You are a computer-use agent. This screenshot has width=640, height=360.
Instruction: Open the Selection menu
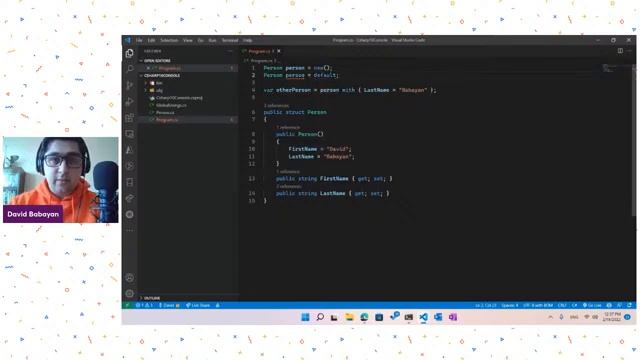[x=169, y=40]
